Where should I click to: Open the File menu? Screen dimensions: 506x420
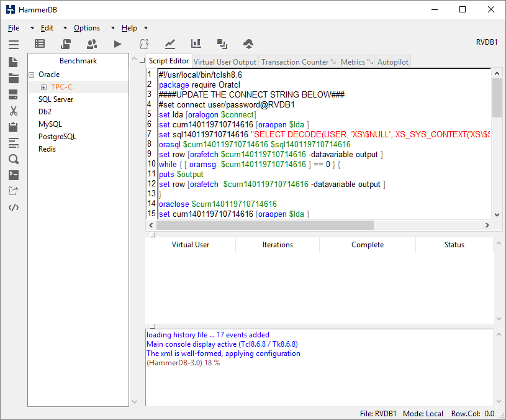click(14, 28)
